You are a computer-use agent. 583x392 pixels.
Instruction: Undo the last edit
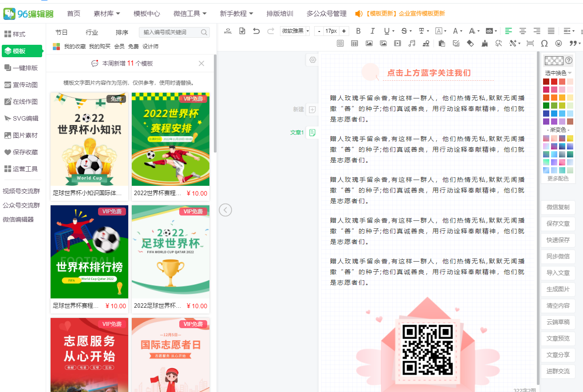pyautogui.click(x=256, y=31)
